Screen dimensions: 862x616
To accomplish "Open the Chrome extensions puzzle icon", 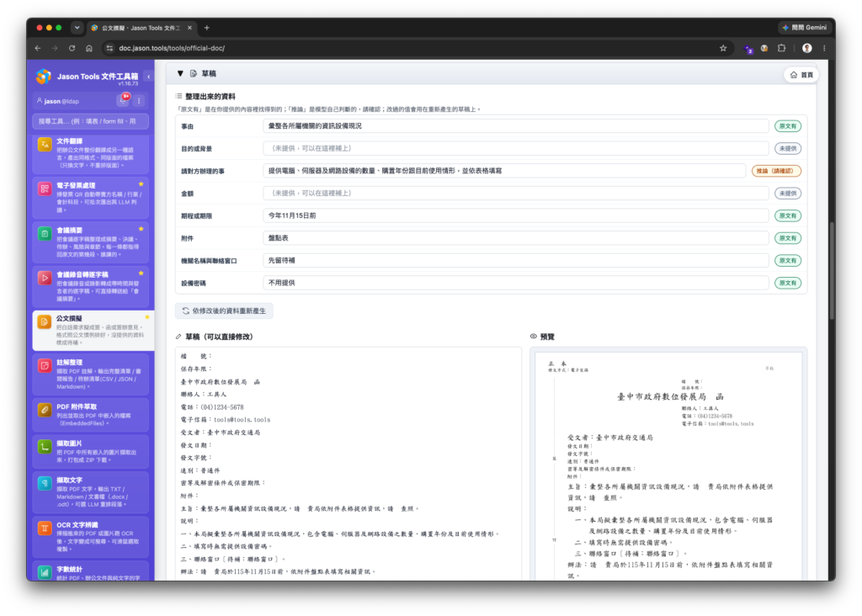I will (781, 48).
